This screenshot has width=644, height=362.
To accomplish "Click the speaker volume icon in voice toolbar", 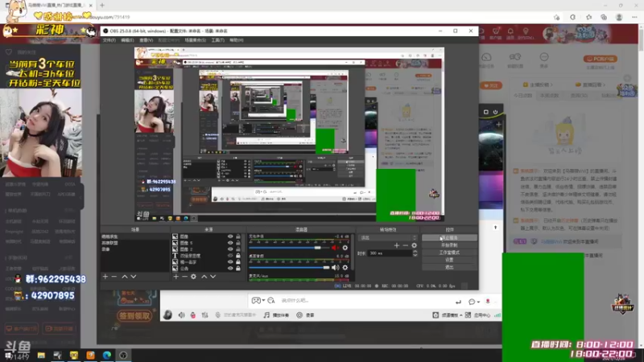I will pyautogui.click(x=182, y=315).
